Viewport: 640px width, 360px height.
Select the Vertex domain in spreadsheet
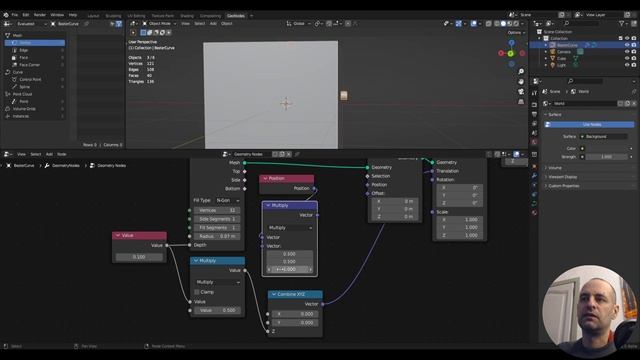pos(35,42)
